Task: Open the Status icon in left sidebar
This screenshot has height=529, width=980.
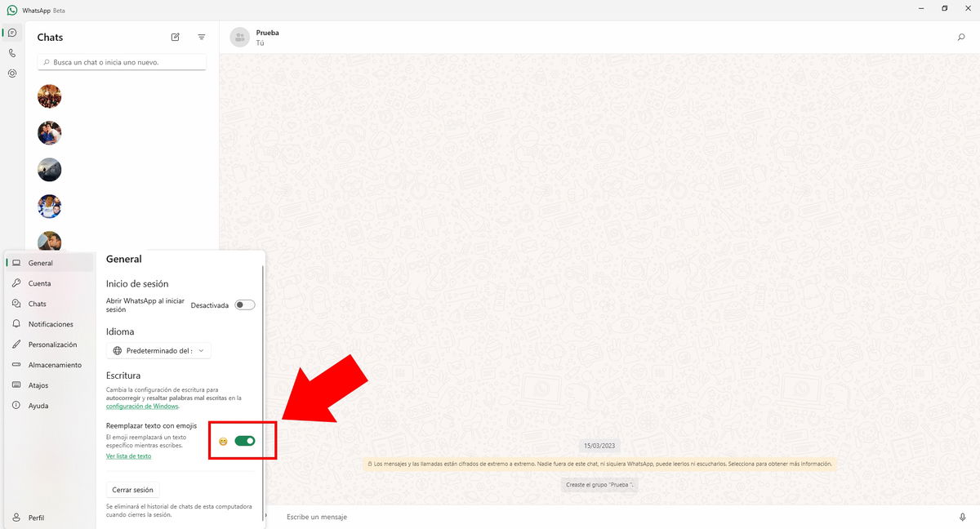Action: (x=11, y=73)
